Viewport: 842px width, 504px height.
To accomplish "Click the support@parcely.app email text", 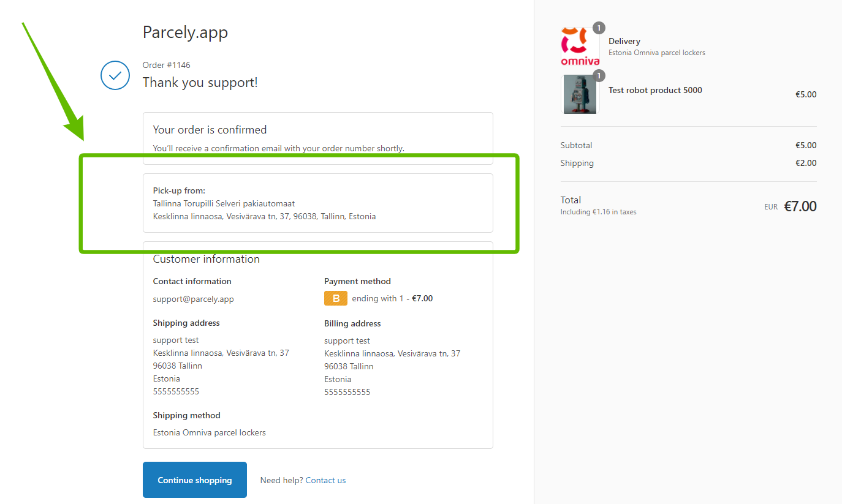I will [x=194, y=299].
